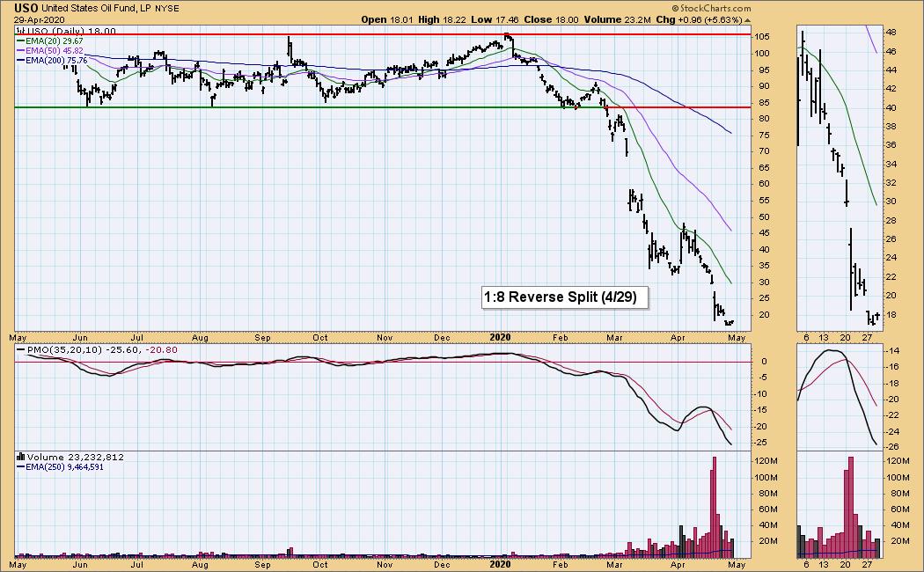Click the 29-Apr-2020 date label

40,19
